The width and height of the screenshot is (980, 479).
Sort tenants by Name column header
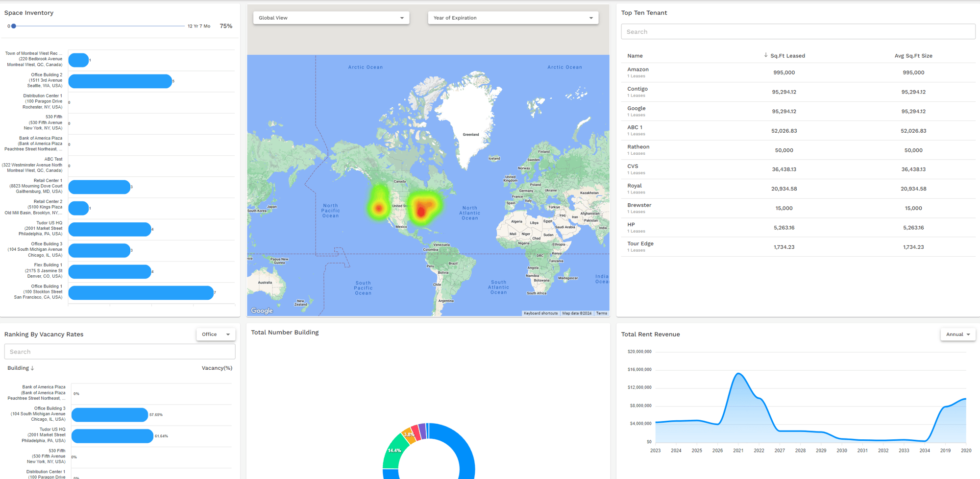click(635, 56)
